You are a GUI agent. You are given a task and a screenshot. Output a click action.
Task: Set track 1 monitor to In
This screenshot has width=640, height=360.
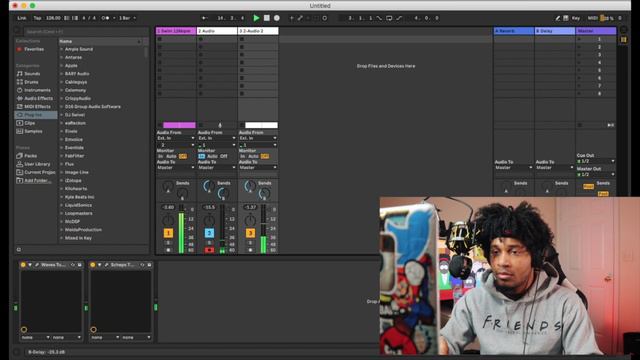tap(160, 156)
